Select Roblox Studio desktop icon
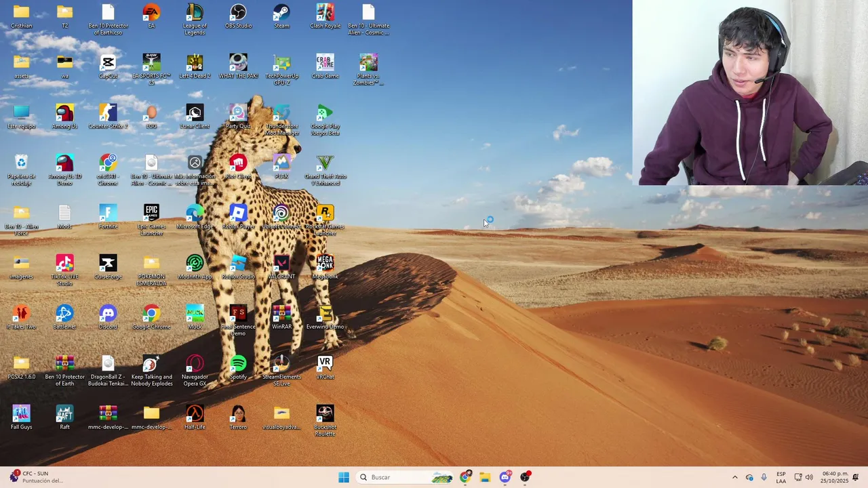 238,267
